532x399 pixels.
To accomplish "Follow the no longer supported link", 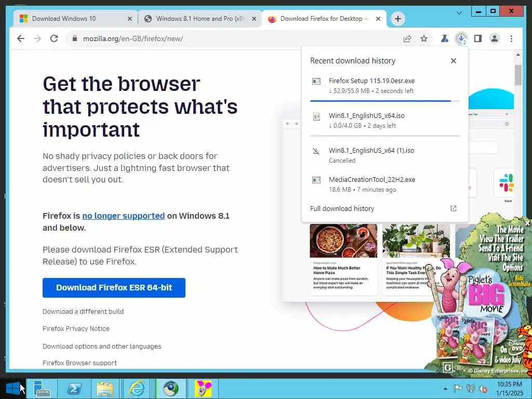I will click(x=123, y=216).
